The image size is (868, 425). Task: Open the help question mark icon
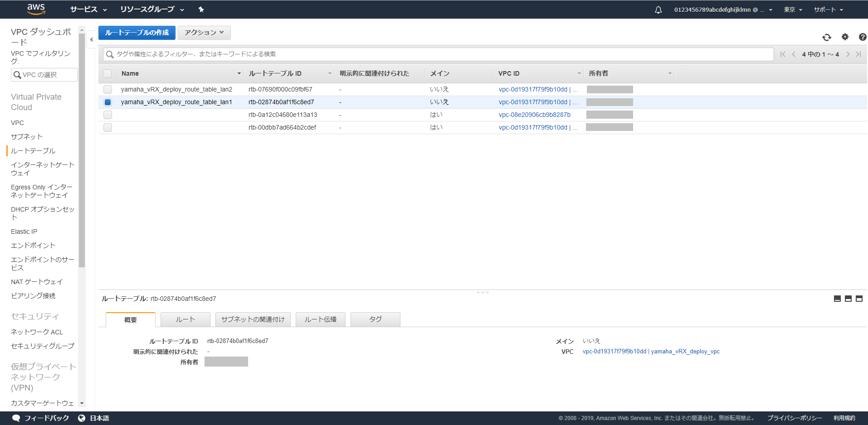point(862,37)
